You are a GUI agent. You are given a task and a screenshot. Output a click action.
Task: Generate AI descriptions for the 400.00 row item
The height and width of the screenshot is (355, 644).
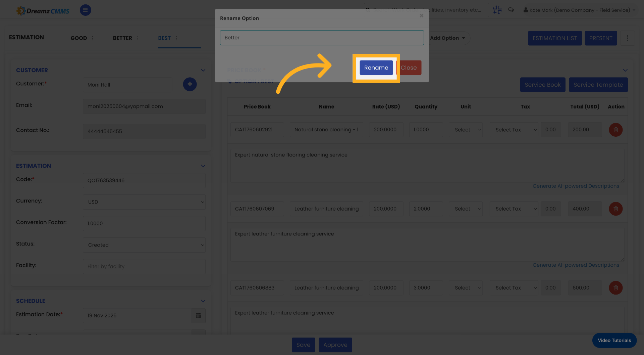pyautogui.click(x=576, y=265)
